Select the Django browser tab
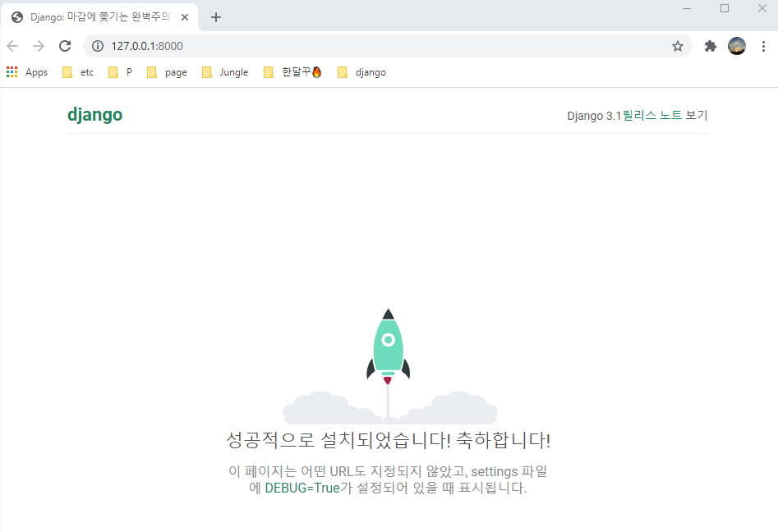Screen dimensions: 778x532 pyautogui.click(x=99, y=17)
